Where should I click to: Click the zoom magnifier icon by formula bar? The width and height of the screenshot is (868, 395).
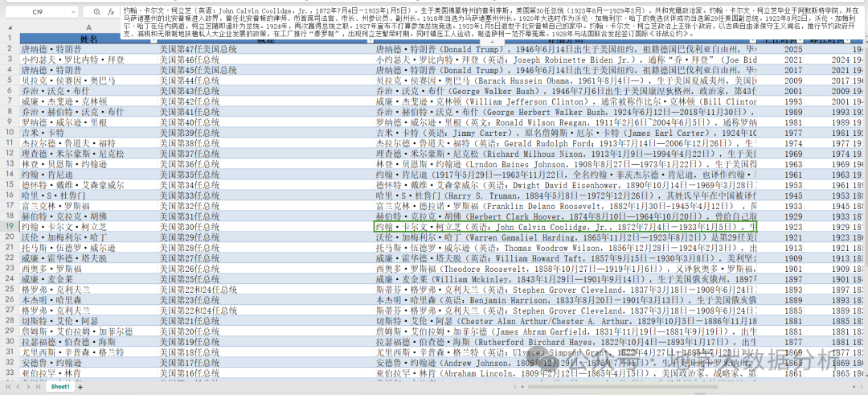click(x=97, y=11)
